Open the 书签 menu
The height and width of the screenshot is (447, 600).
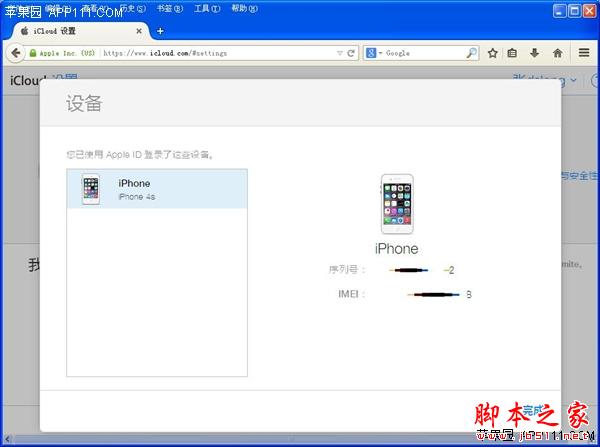tap(170, 8)
